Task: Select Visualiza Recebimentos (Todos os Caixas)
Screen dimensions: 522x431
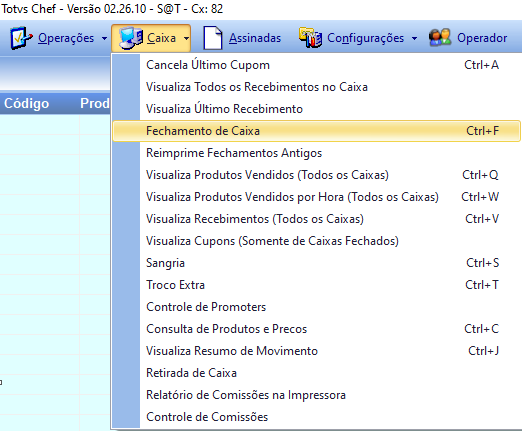Action: pos(316,219)
